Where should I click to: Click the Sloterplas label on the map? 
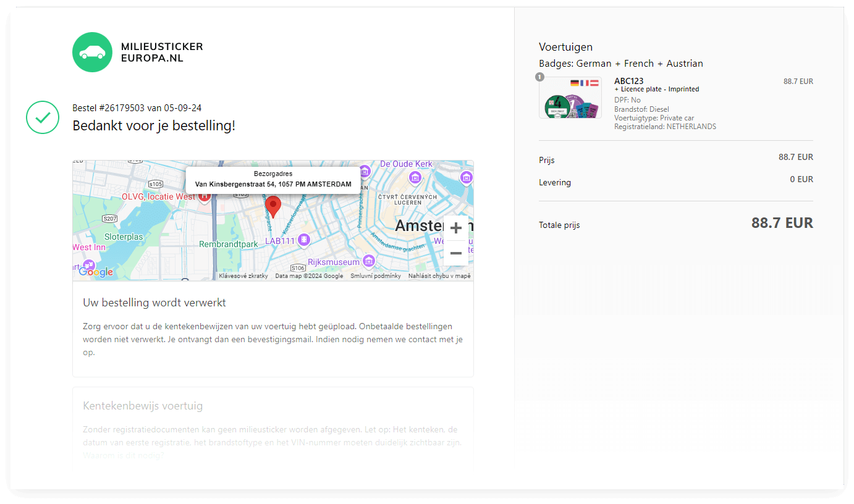coord(124,237)
